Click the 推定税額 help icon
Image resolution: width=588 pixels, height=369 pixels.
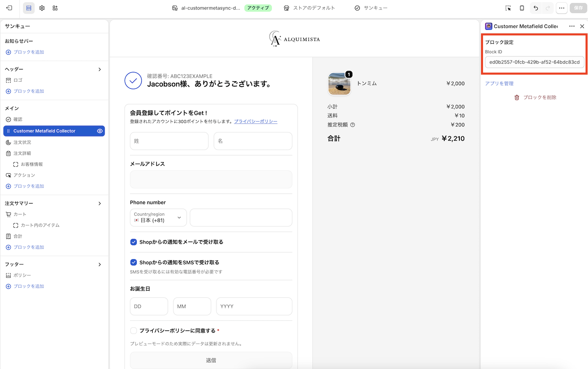click(353, 125)
